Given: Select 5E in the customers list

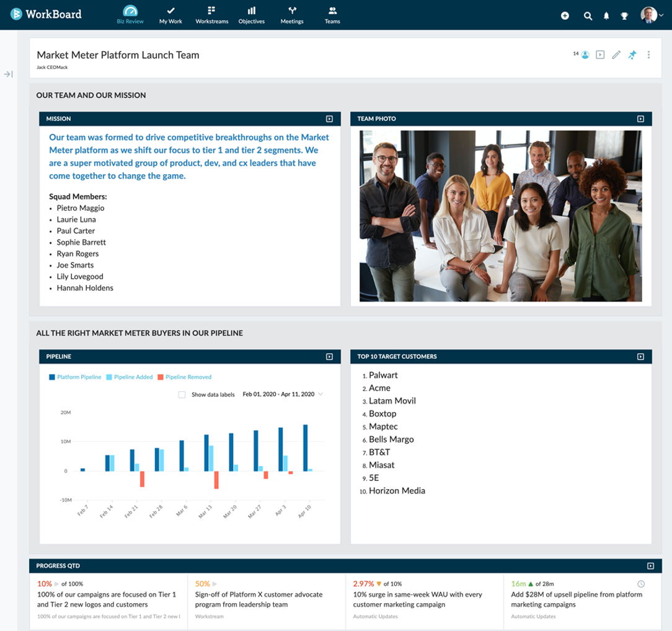Looking at the screenshot, I should [x=374, y=478].
